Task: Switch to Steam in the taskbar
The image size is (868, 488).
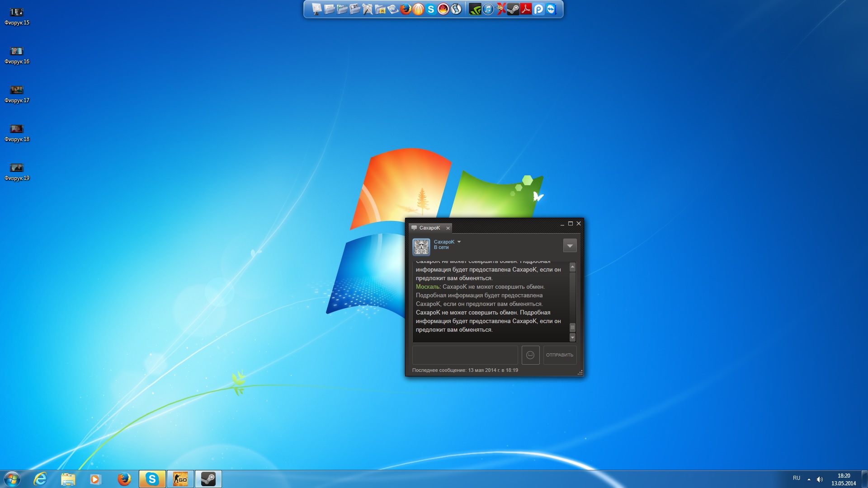Action: 208,479
